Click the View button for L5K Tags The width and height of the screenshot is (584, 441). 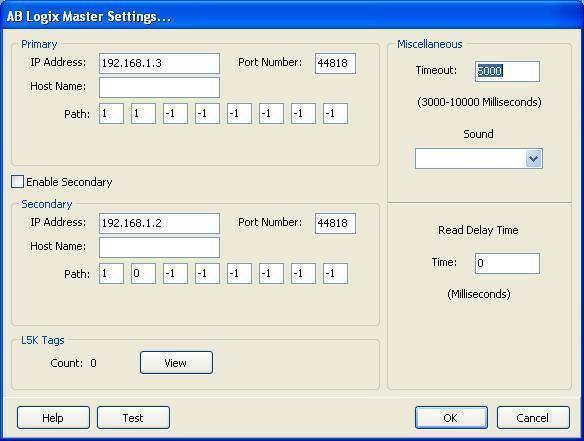[177, 362]
